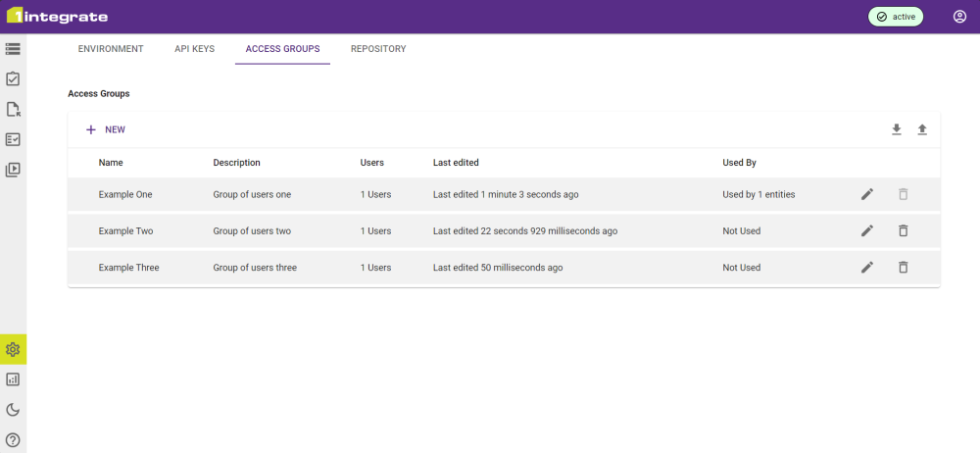Open the play media icon in sidebar
980x453 pixels.
13,170
